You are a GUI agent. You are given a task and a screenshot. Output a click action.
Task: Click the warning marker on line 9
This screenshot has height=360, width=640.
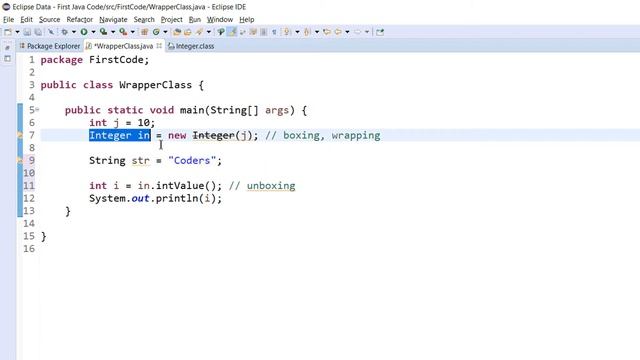coord(19,160)
